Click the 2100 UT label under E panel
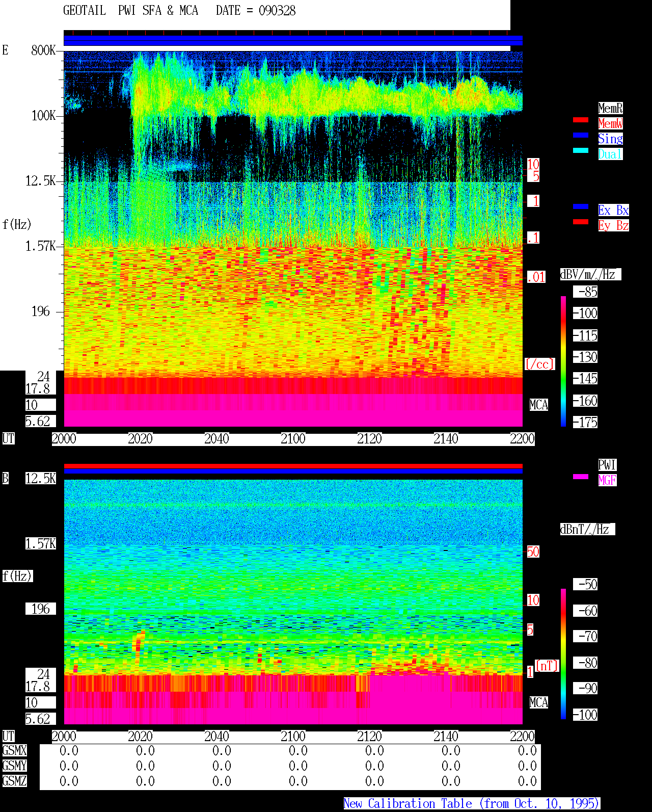Image resolution: width=652 pixels, height=812 pixels. 293,439
